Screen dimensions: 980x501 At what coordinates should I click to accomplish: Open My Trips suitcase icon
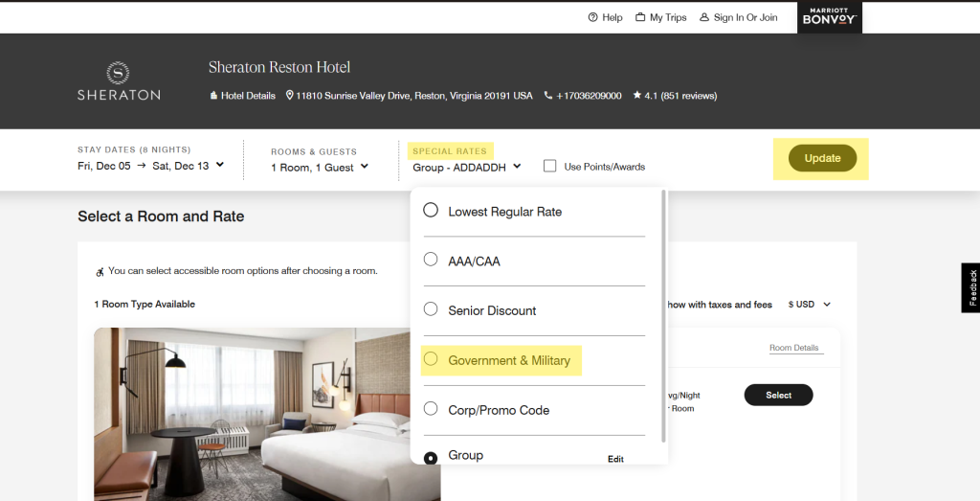pos(640,17)
